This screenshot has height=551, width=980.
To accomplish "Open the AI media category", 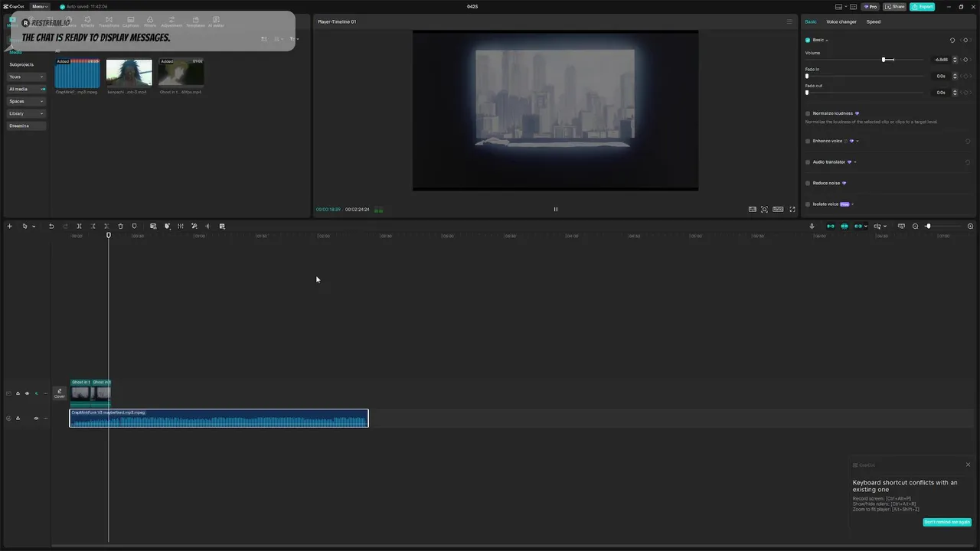I will (x=26, y=89).
